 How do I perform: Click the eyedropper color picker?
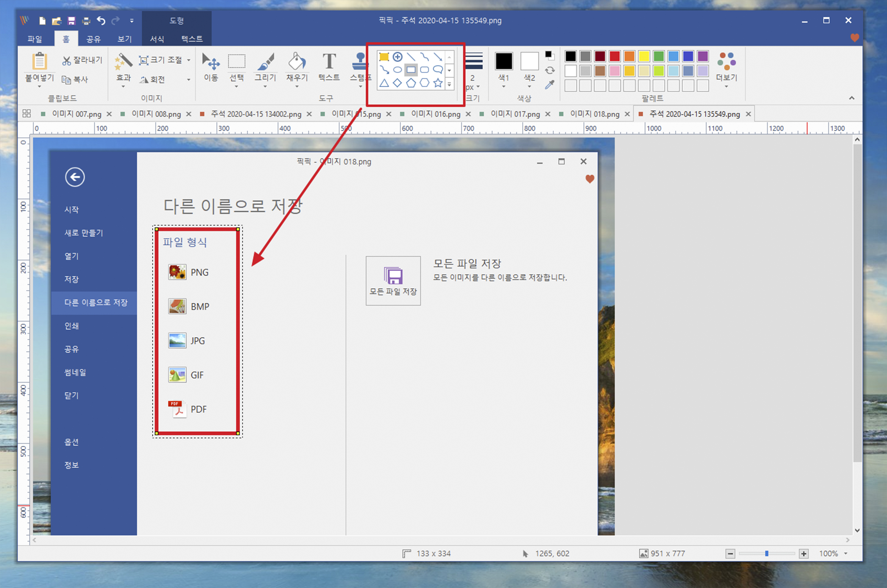pyautogui.click(x=549, y=85)
